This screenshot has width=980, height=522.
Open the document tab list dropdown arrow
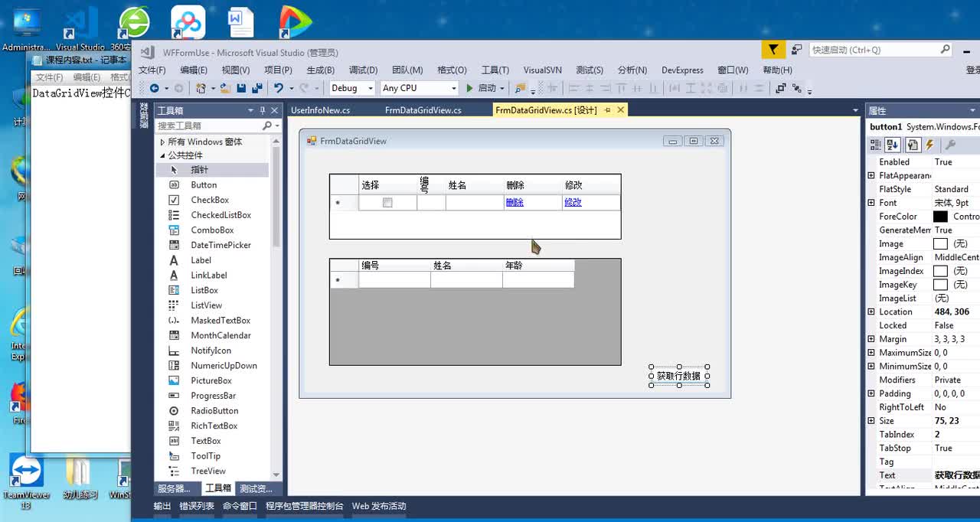coord(856,110)
